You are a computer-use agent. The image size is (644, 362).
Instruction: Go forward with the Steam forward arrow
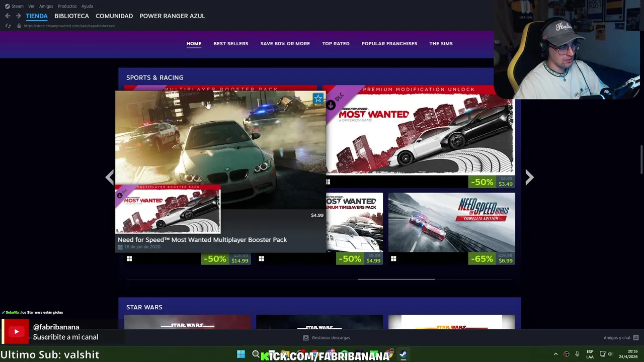tap(18, 16)
